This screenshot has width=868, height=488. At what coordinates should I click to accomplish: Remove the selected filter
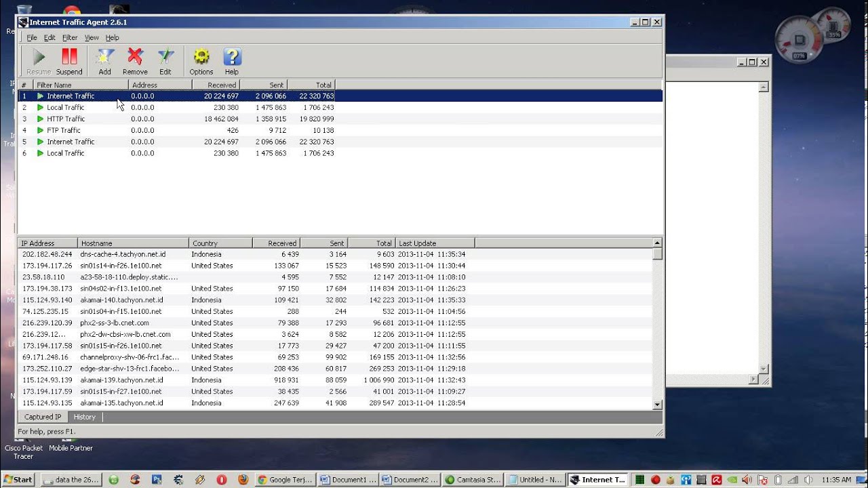tap(135, 61)
